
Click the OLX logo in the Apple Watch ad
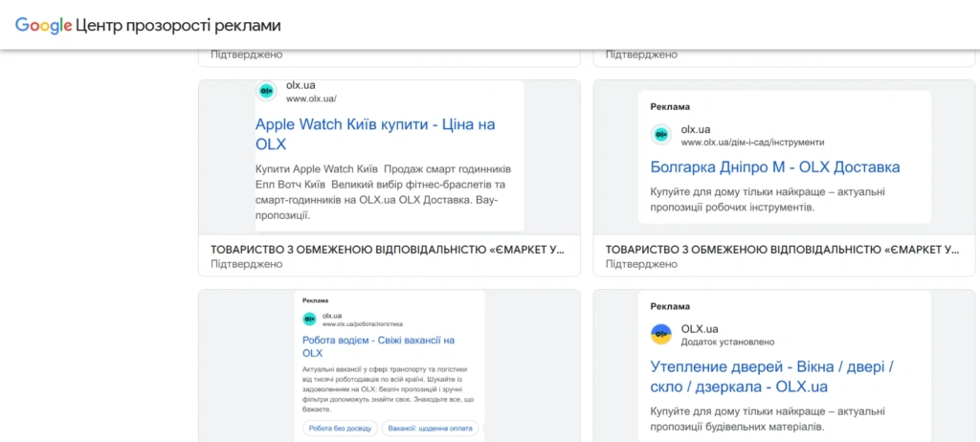tap(267, 91)
